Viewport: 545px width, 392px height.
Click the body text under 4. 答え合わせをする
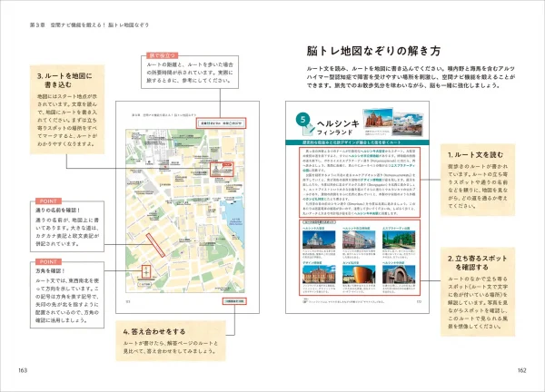tap(171, 348)
